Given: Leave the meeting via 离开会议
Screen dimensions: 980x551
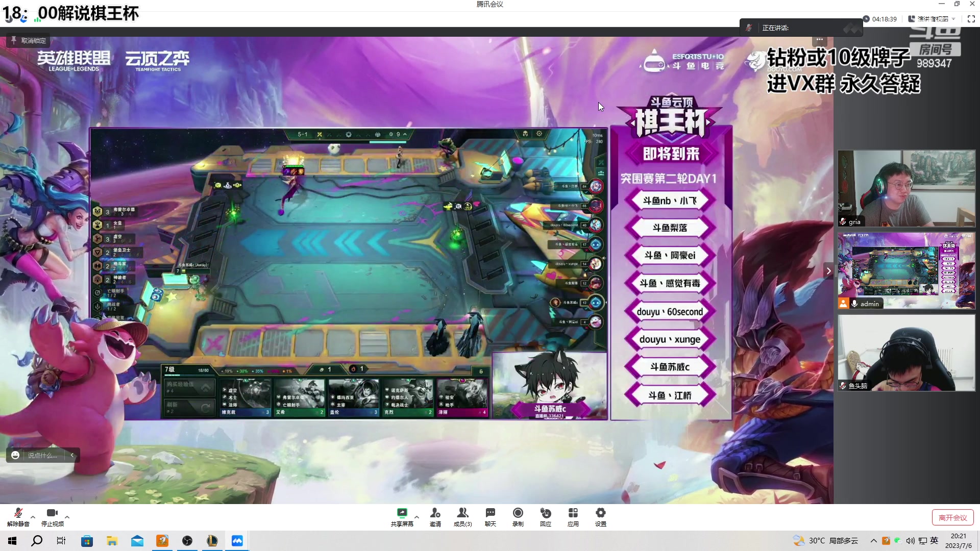Looking at the screenshot, I should 953,517.
